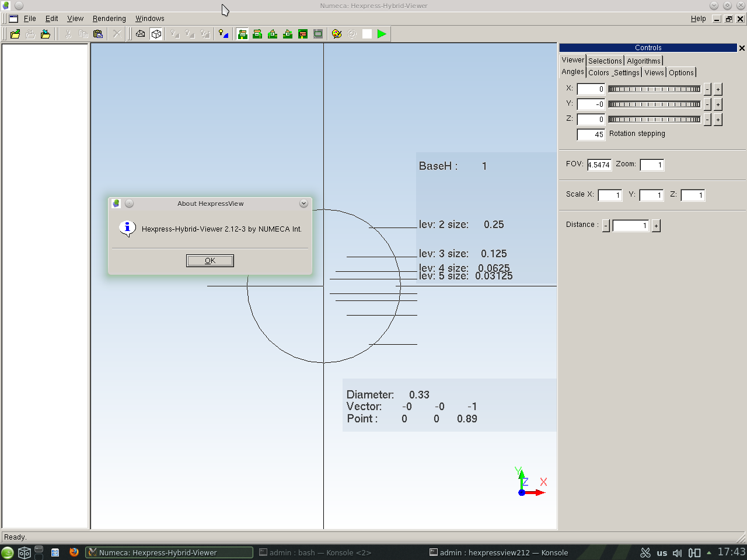Open the Views sub-tab
Screen dimensions: 747x560
[654, 73]
